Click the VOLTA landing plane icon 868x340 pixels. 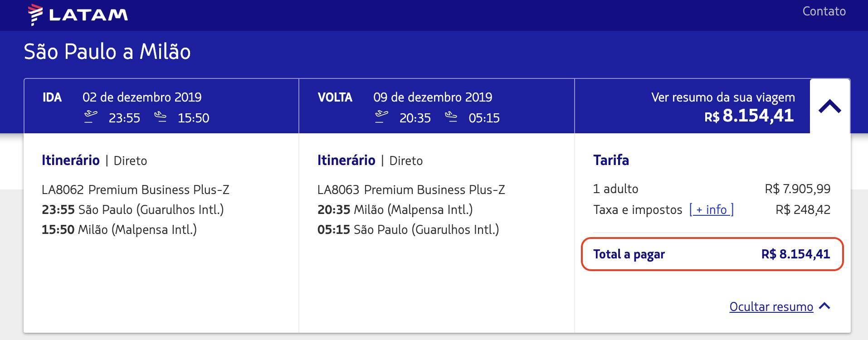(x=451, y=117)
